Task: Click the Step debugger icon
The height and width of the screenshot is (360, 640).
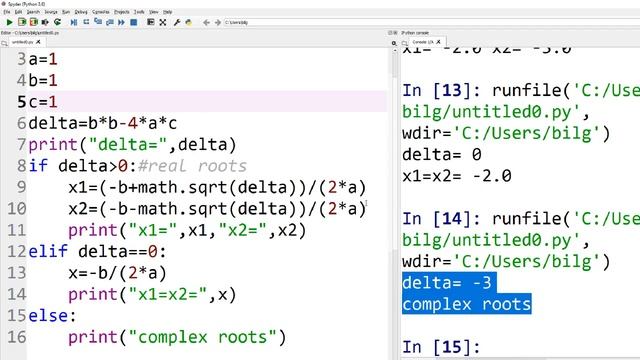Action: tap(86, 22)
